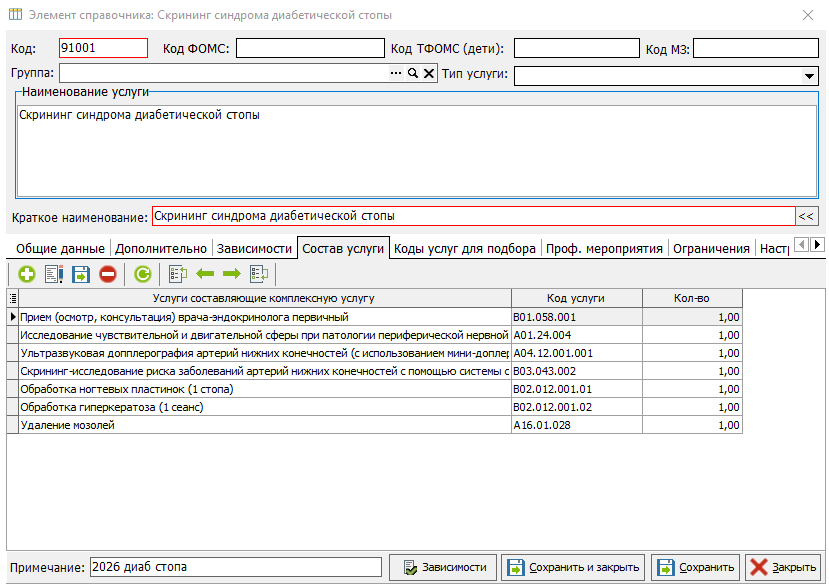
Task: Click the green add record icon
Action: click(26, 274)
